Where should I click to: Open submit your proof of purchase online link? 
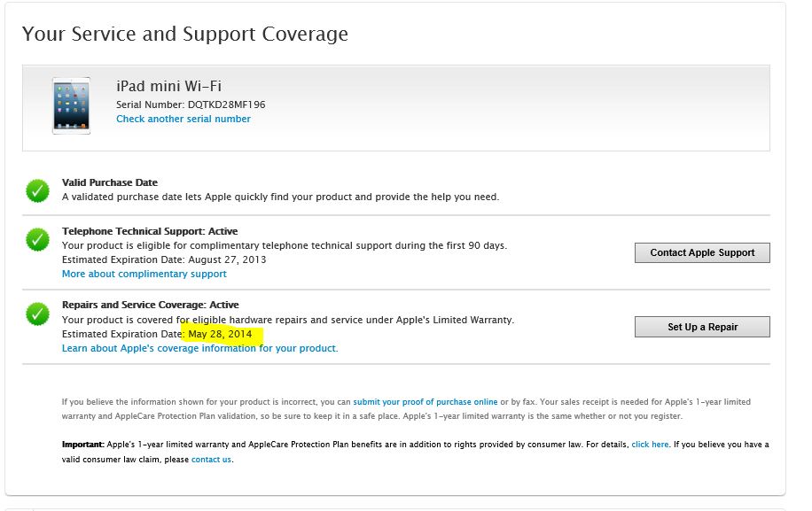coord(425,402)
